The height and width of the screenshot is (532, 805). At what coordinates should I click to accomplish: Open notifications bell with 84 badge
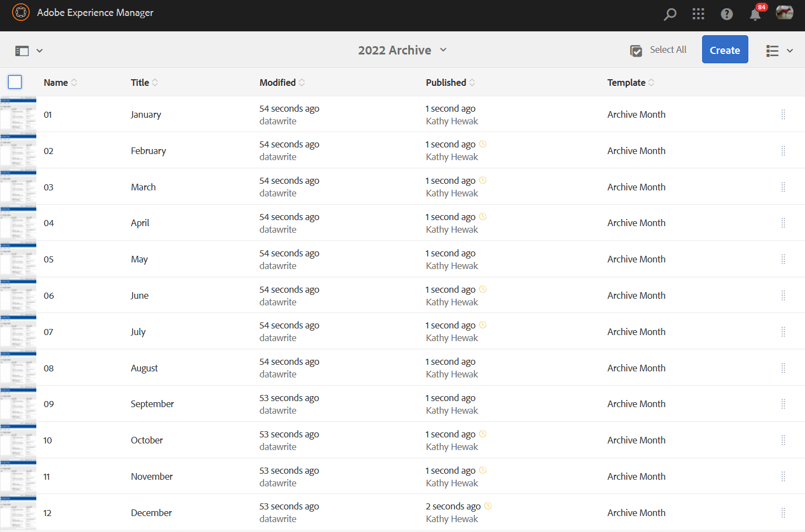755,14
